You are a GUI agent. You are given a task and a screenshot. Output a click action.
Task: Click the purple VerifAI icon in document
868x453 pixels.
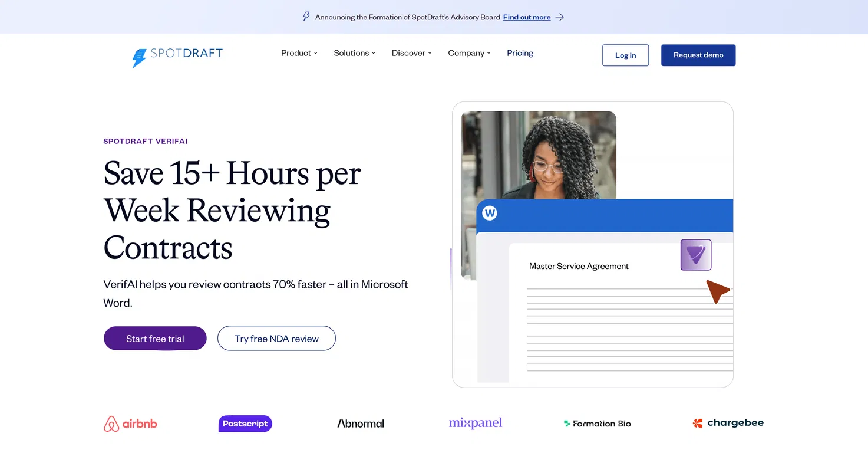696,255
